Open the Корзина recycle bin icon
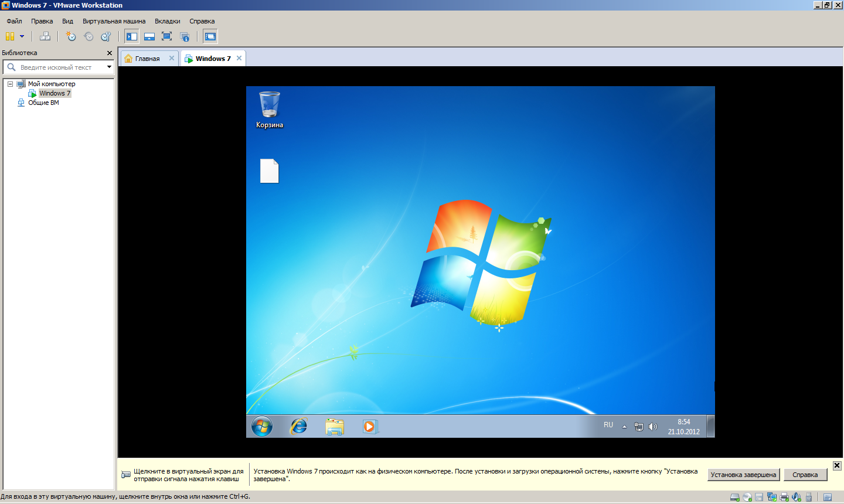The image size is (844, 504). point(270,110)
